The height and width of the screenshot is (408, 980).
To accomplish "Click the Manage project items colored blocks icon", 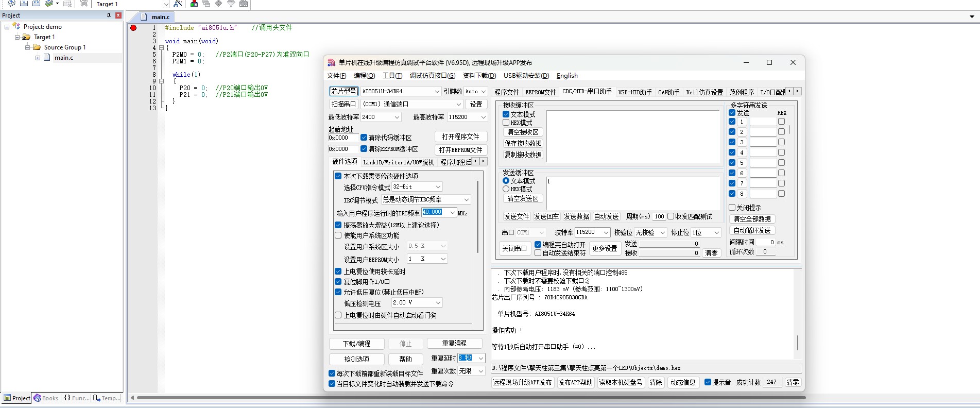I will 194,3.
